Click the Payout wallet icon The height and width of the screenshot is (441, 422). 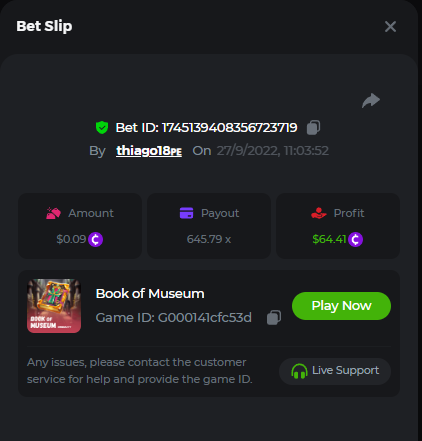pos(186,213)
